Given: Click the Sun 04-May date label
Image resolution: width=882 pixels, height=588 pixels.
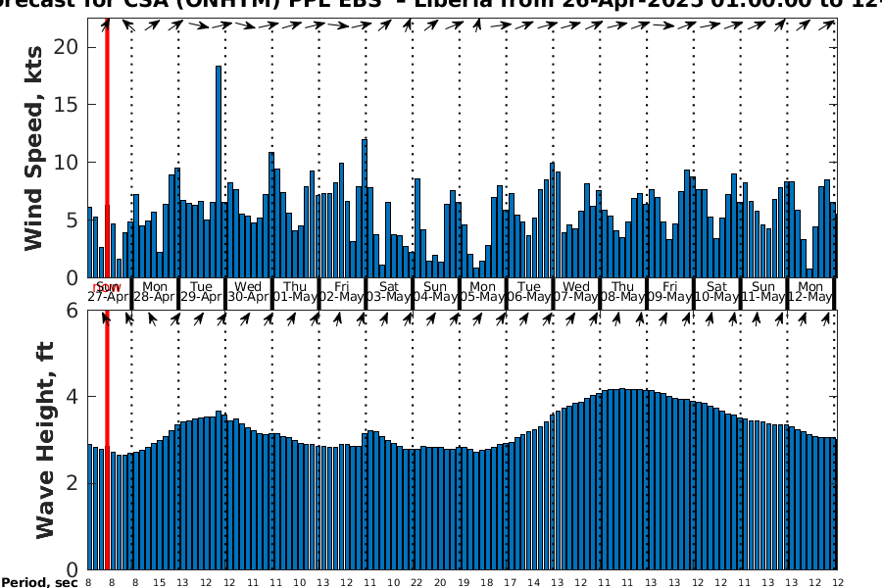Looking at the screenshot, I should click(x=435, y=292).
